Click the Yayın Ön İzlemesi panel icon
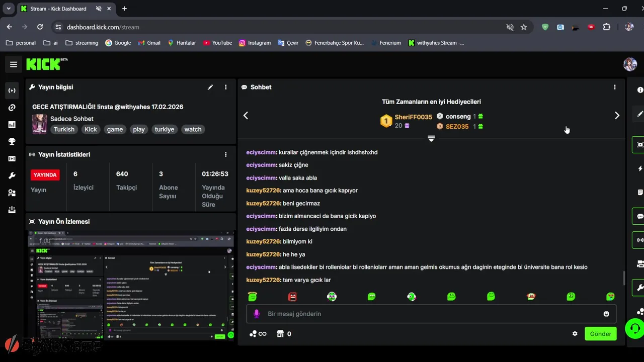 coord(32,222)
